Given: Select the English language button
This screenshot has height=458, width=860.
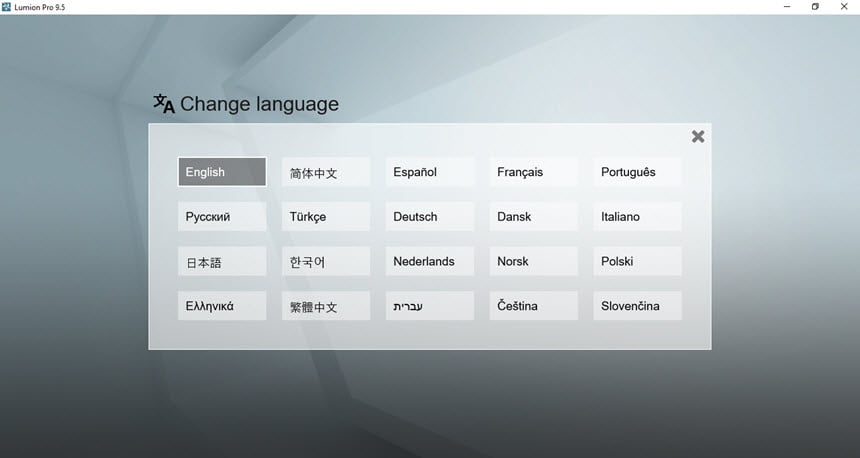Looking at the screenshot, I should [x=222, y=172].
